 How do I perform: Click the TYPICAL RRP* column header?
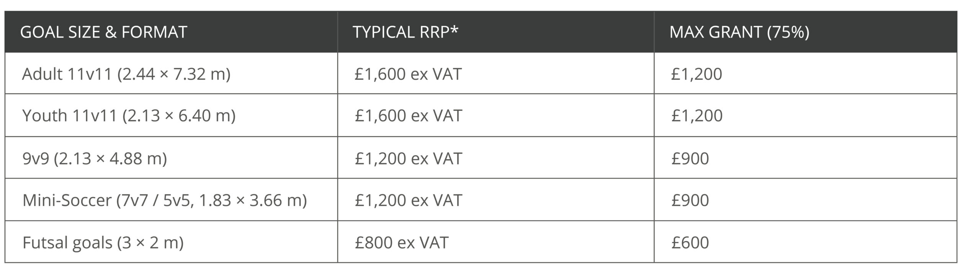click(x=405, y=32)
